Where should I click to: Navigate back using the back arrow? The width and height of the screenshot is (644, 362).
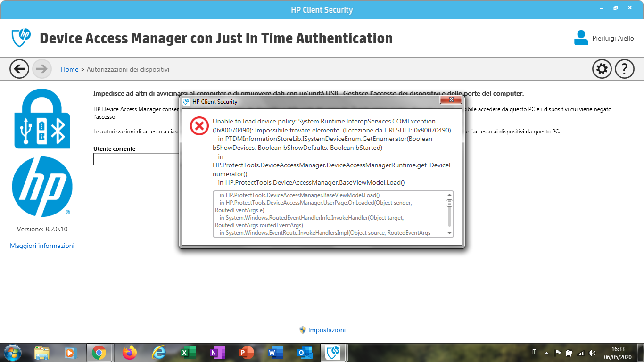(x=19, y=69)
